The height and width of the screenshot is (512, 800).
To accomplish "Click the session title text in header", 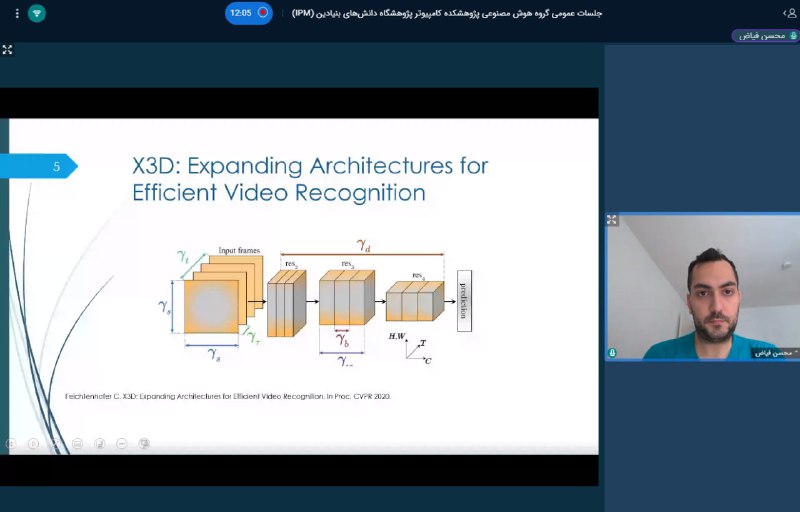I will (x=447, y=13).
